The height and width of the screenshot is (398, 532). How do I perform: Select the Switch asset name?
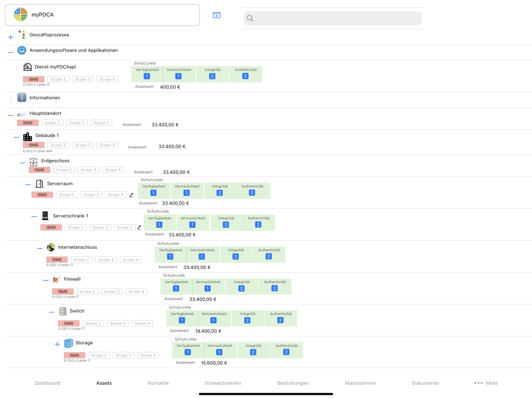77,311
